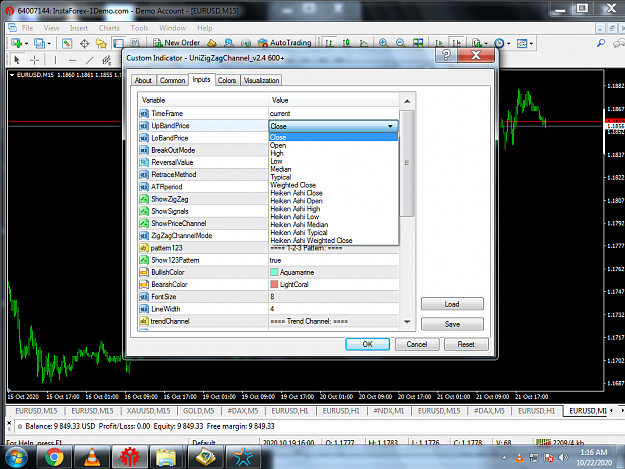This screenshot has height=469, width=625.
Task: Collapse the UpBandPrice Close combo box
Action: click(x=390, y=126)
